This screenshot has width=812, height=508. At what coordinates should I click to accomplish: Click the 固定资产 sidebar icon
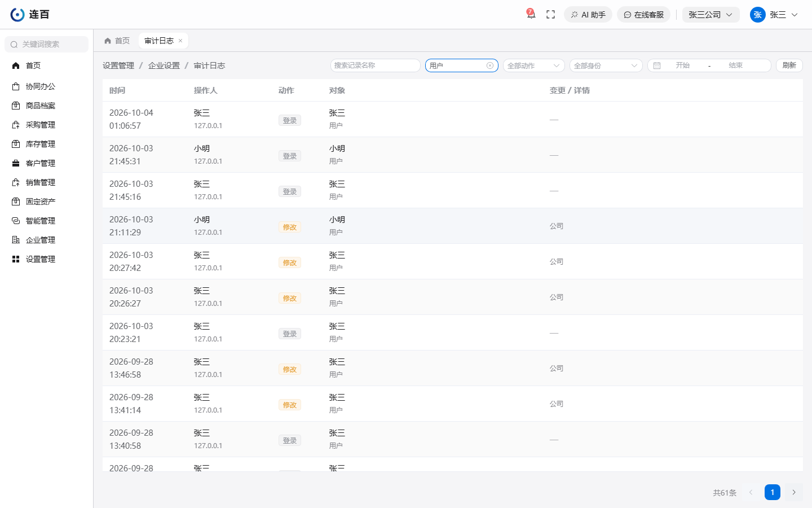pos(16,202)
